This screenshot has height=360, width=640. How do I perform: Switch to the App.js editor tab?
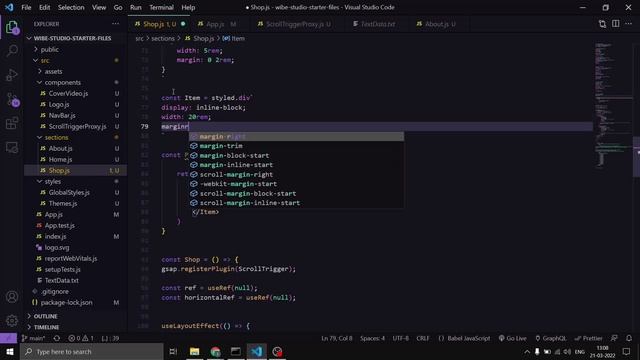[x=216, y=24]
